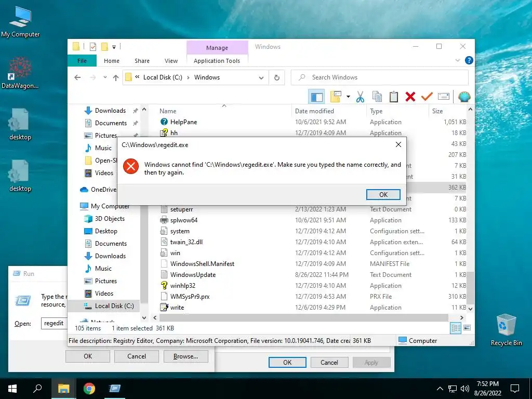Go up one folder level
This screenshot has height=399, width=532.
[x=116, y=78]
